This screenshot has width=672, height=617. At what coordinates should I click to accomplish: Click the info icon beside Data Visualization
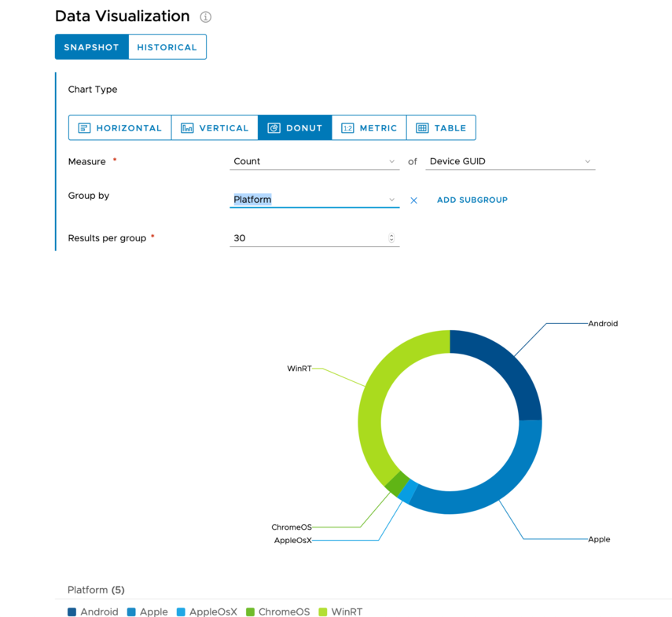point(206,17)
